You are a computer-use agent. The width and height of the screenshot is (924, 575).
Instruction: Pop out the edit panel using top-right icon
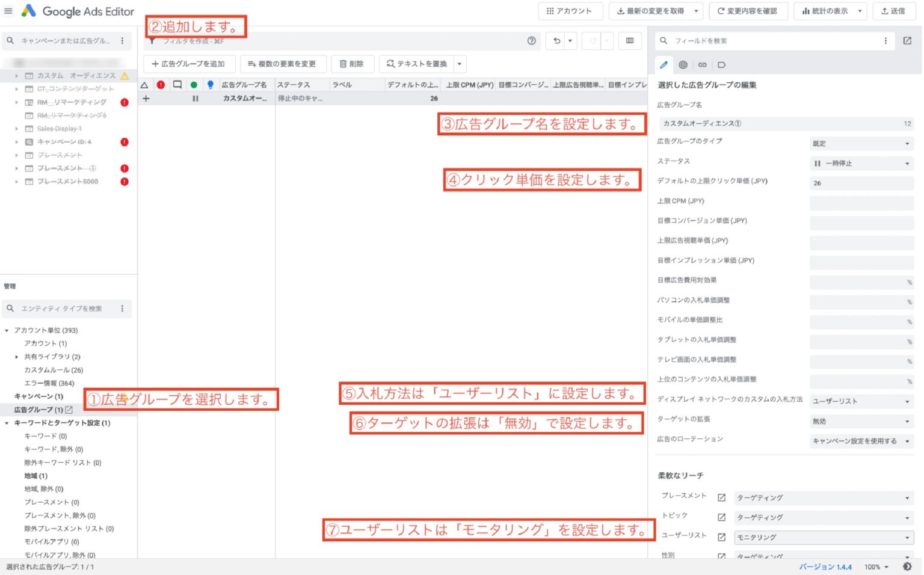907,41
